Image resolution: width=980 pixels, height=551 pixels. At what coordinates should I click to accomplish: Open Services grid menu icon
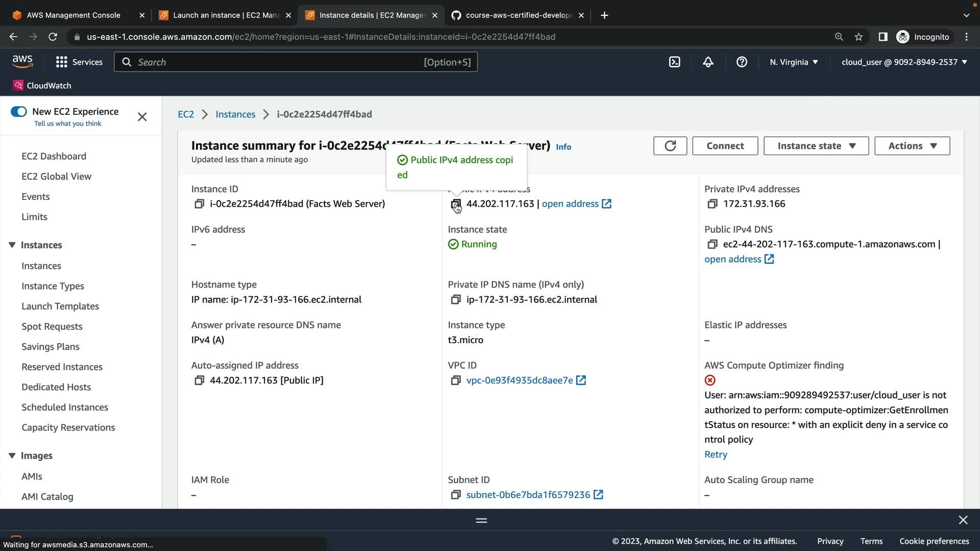62,62
